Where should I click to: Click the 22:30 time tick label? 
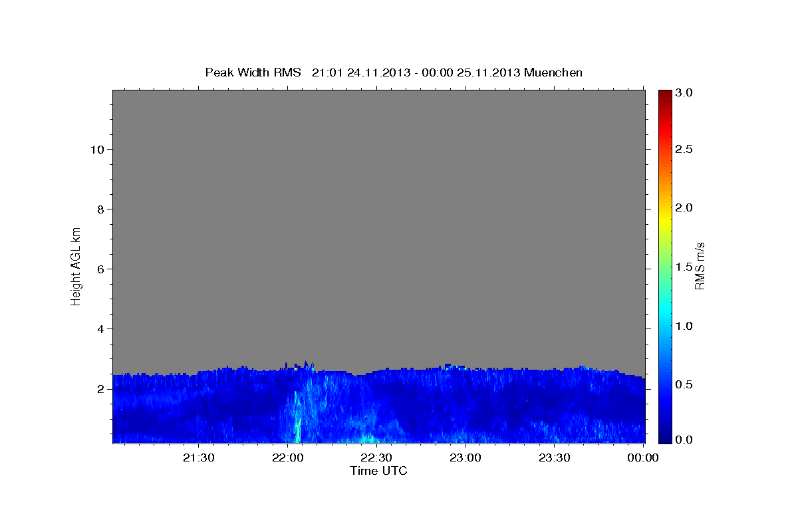point(376,458)
